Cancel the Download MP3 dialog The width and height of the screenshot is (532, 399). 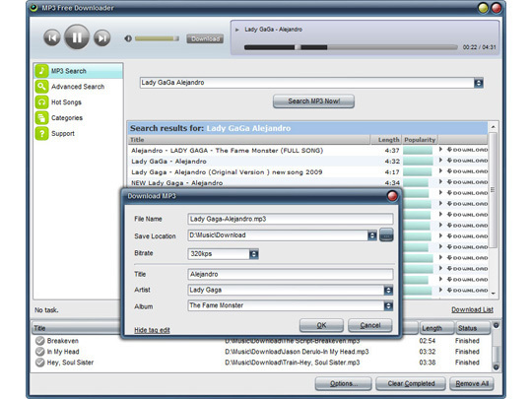pos(370,325)
